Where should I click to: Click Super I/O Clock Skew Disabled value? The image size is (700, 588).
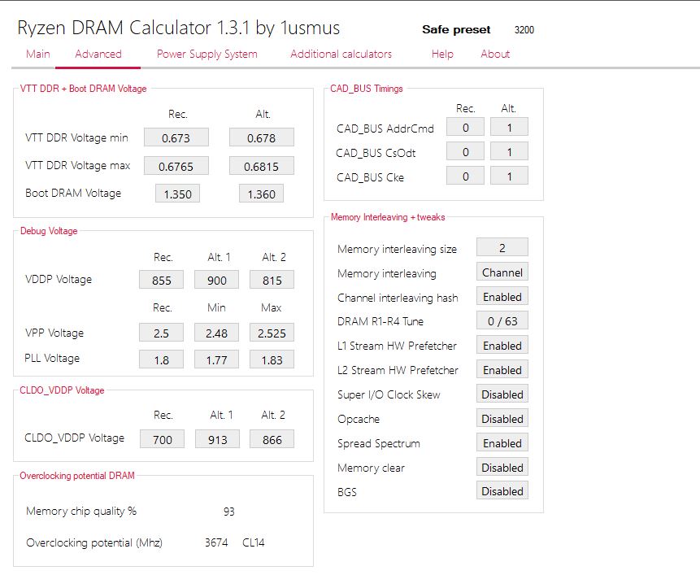[502, 394]
